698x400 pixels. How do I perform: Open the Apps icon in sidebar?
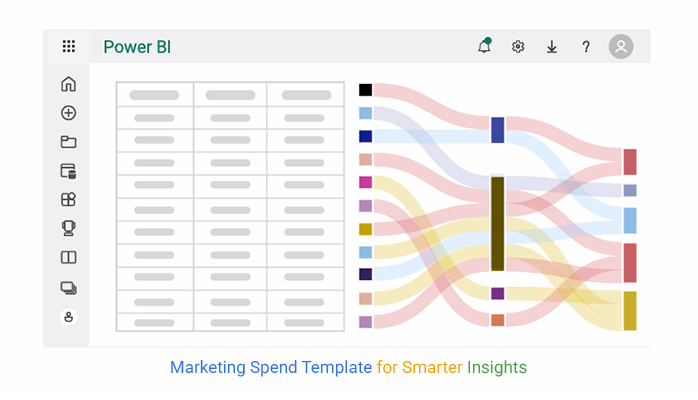[69, 199]
